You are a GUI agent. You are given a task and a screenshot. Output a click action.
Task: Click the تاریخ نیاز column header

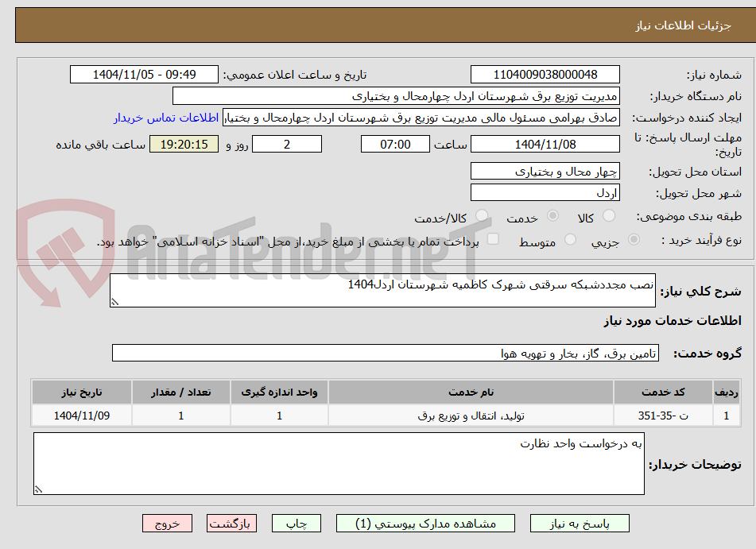82,392
